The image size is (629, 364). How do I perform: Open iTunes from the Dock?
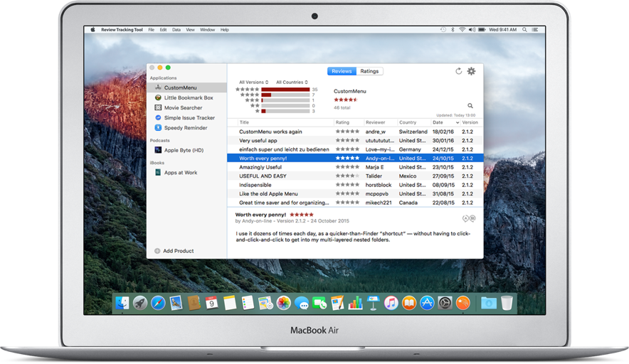[x=391, y=303]
